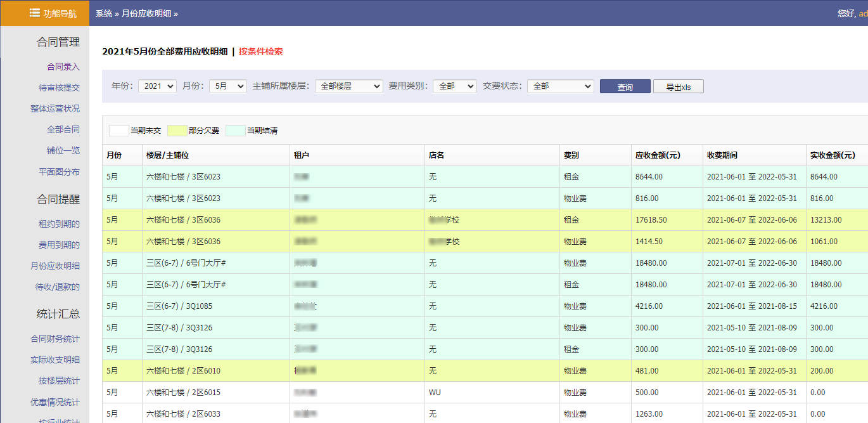The width and height of the screenshot is (868, 423).
Task: Click the page title 2021年5月份全部费用应收明细
Action: coord(165,51)
